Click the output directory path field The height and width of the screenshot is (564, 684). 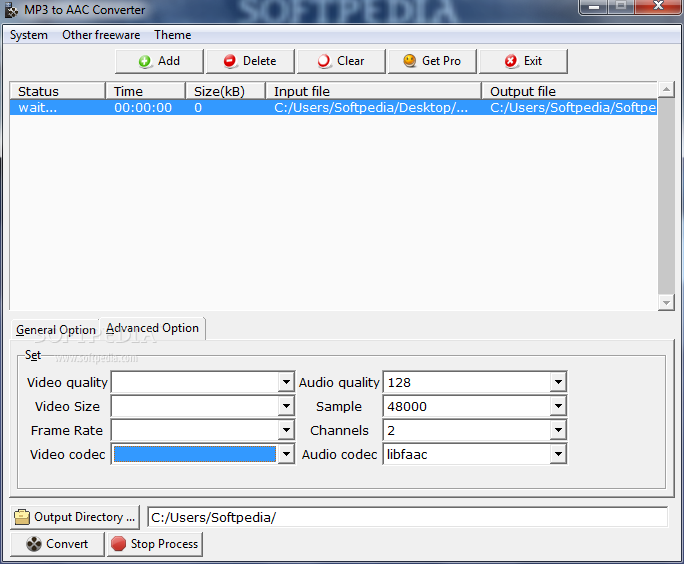[x=407, y=517]
